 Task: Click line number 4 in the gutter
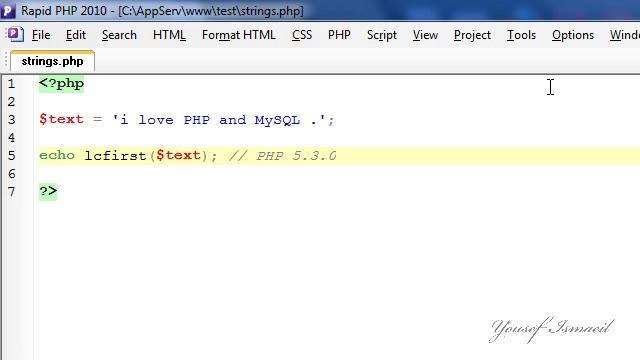click(11, 138)
